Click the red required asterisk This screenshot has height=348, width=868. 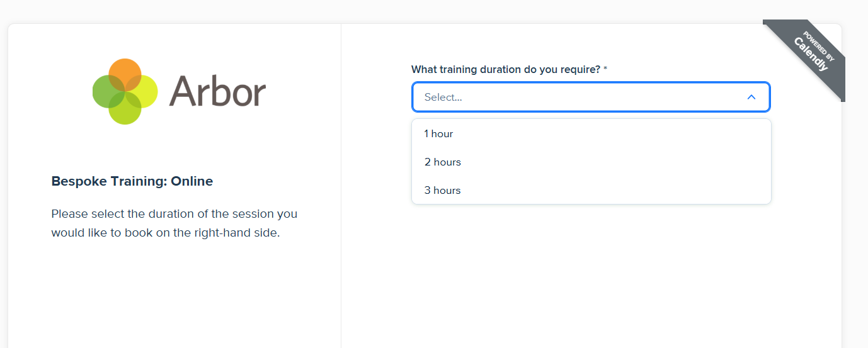(x=605, y=69)
